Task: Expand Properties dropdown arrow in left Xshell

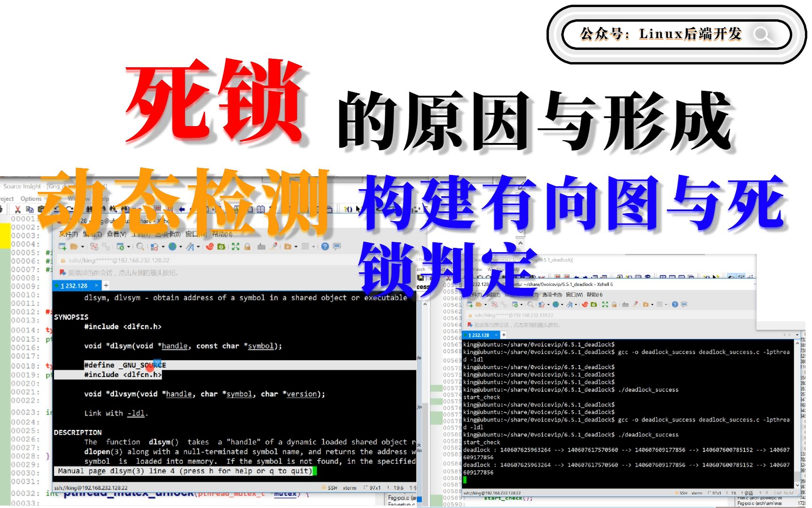Action: 128,246
